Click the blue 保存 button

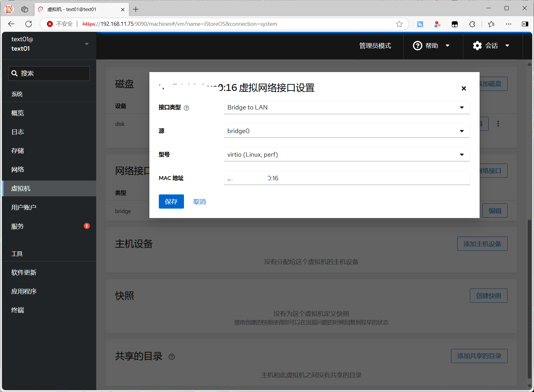[x=171, y=202]
